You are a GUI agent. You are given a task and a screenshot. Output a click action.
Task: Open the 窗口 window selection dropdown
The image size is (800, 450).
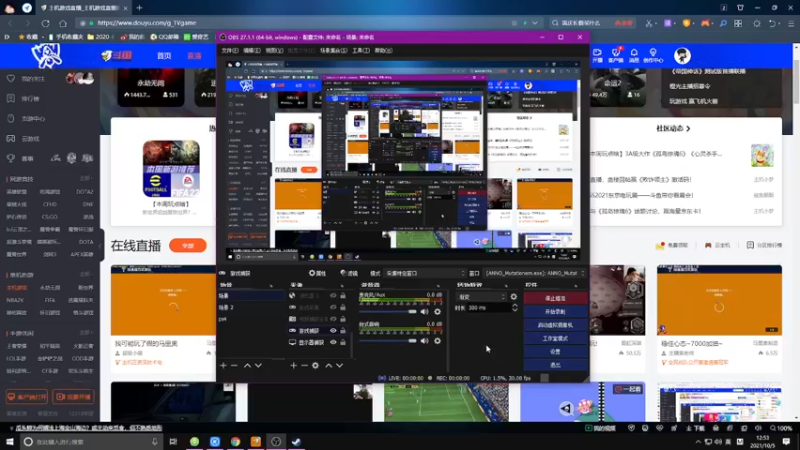[x=535, y=273]
